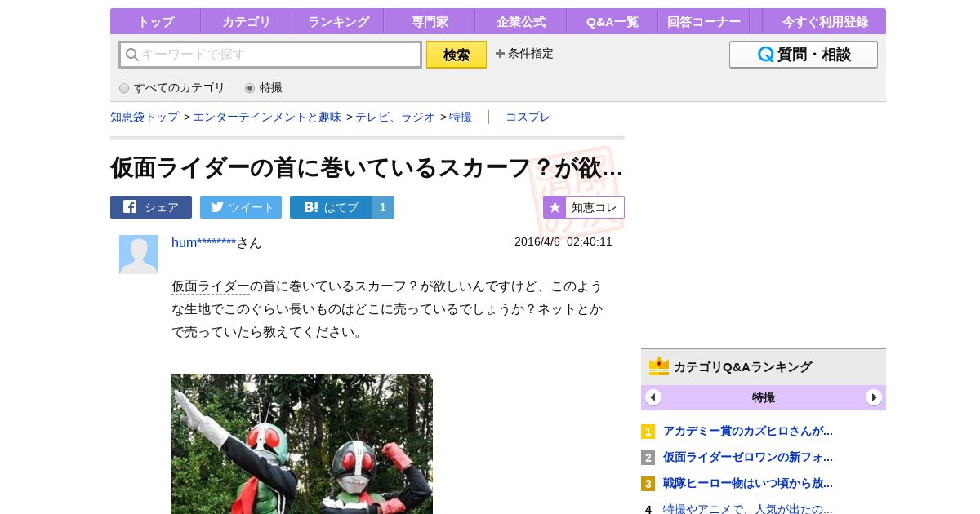Open the 回答コーナー navigation tab

point(703,21)
